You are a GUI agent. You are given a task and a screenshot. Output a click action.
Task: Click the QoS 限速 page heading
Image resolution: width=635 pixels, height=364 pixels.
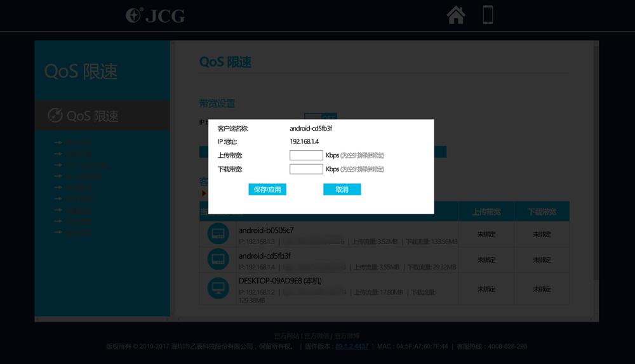pos(225,62)
